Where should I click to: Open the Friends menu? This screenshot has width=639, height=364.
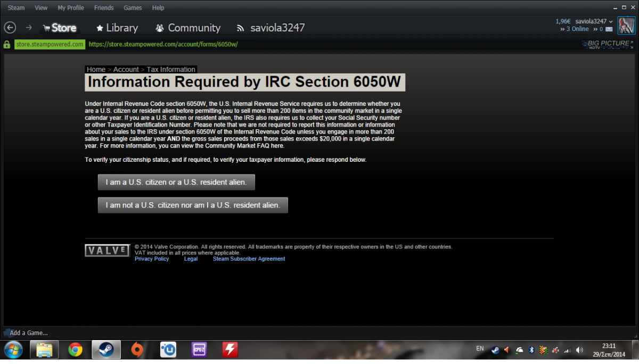[104, 8]
